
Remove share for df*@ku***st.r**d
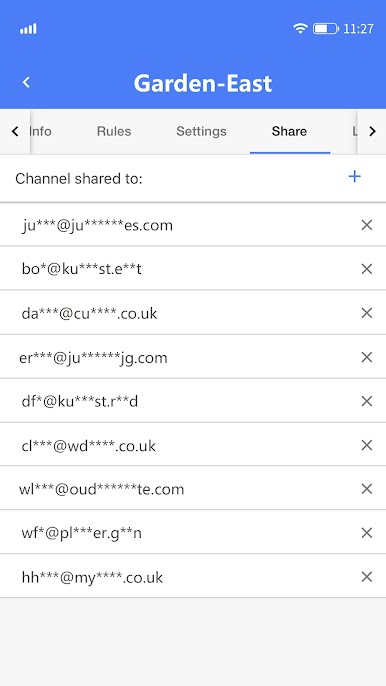pyautogui.click(x=367, y=401)
